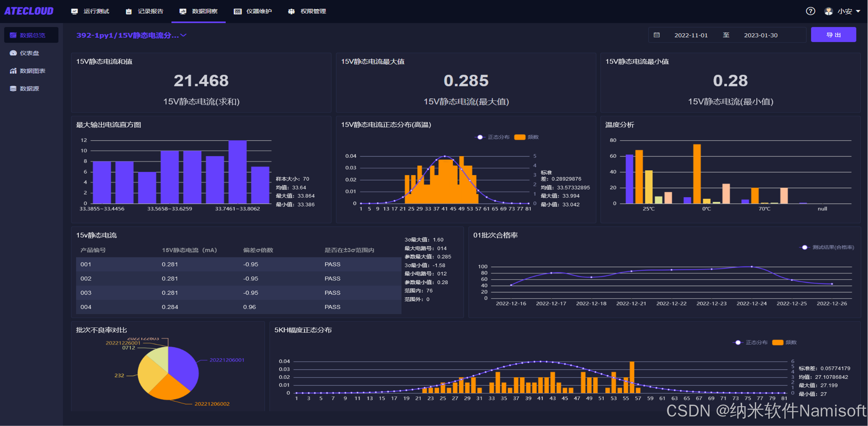The height and width of the screenshot is (426, 868).
Task: Click the 数据源 database sidebar icon
Action: pos(13,89)
